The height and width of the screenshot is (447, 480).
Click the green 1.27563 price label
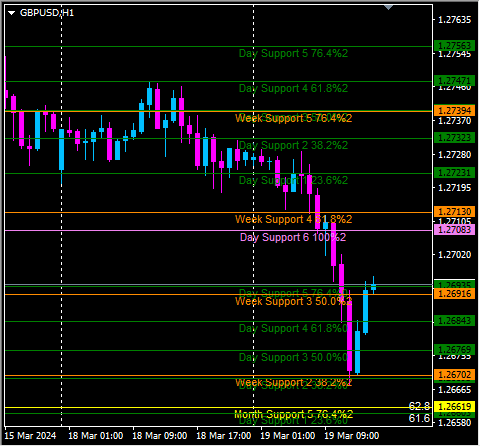pyautogui.click(x=455, y=46)
